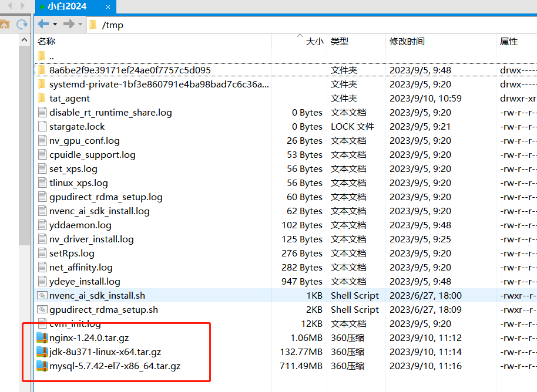Sort by the 大小 column header

click(314, 42)
